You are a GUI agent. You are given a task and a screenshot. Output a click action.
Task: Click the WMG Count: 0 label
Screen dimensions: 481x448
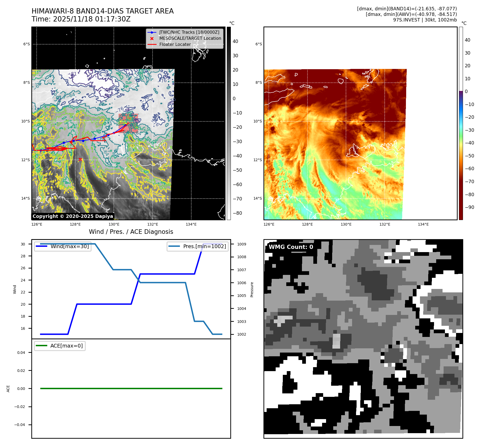291,247
